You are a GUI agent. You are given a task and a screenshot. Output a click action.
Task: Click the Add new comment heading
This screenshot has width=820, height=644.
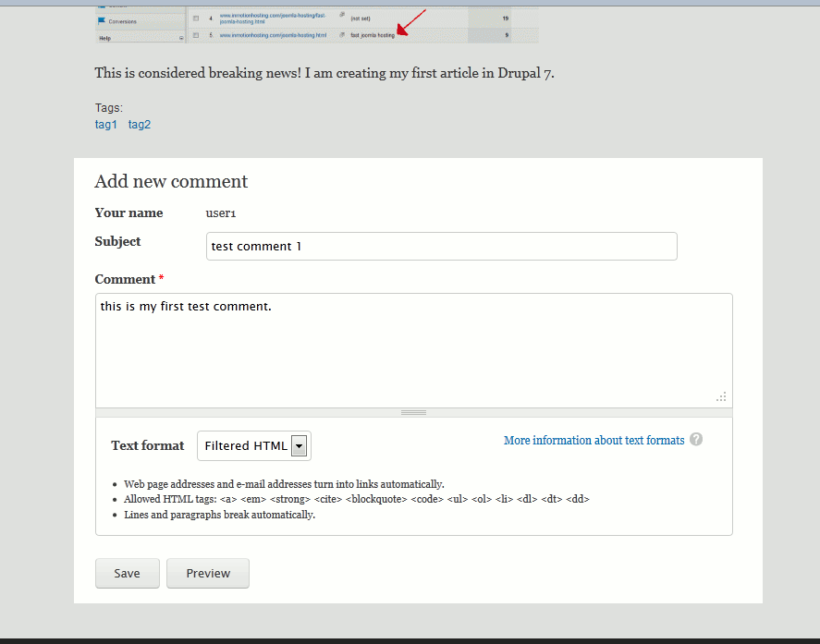pos(171,181)
